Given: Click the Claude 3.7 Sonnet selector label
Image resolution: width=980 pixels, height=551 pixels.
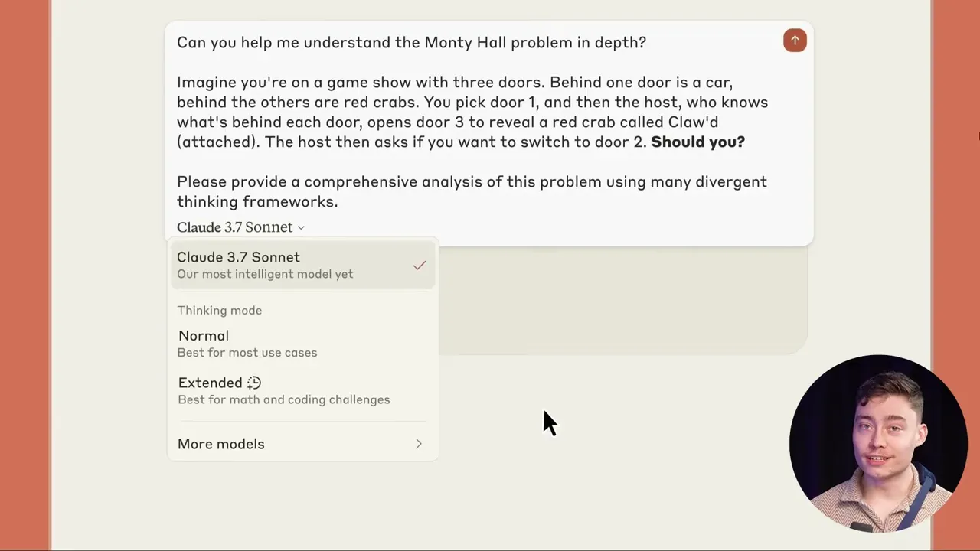Looking at the screenshot, I should (x=234, y=227).
